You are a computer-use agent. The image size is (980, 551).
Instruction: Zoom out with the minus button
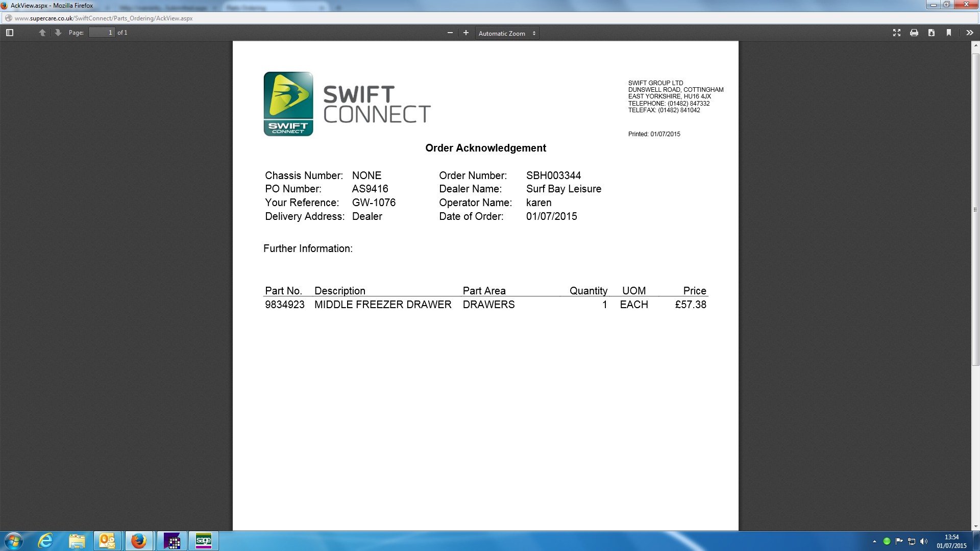[450, 33]
